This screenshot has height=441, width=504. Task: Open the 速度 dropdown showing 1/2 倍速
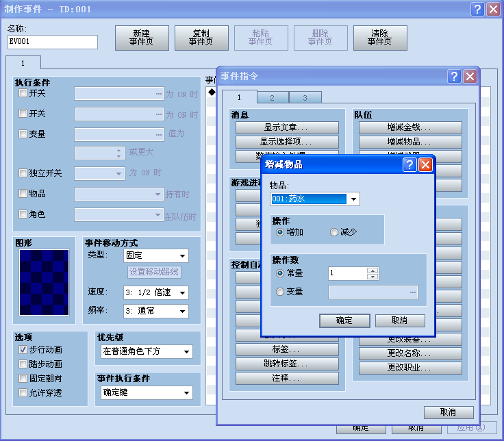(x=156, y=293)
